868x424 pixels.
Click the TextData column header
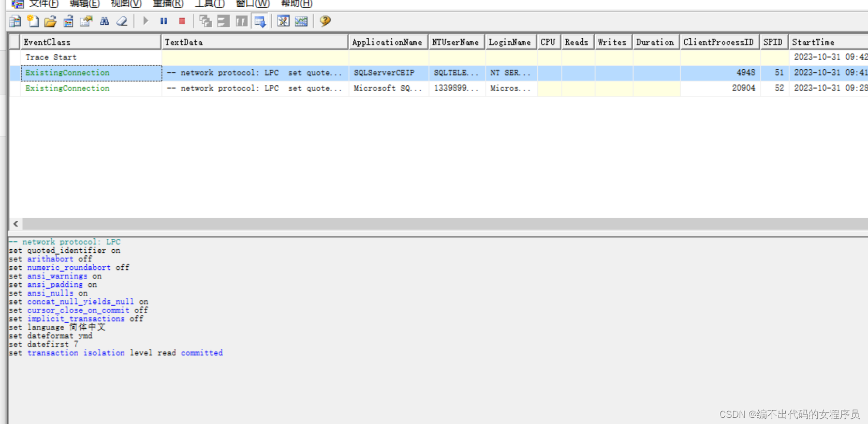click(255, 42)
